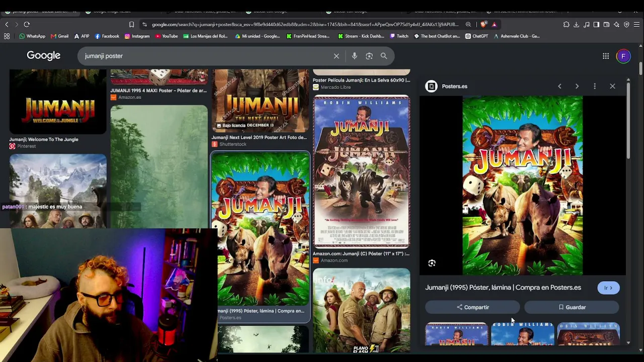This screenshot has width=644, height=362.
Task: Open the Google apps grid
Action: click(x=606, y=56)
